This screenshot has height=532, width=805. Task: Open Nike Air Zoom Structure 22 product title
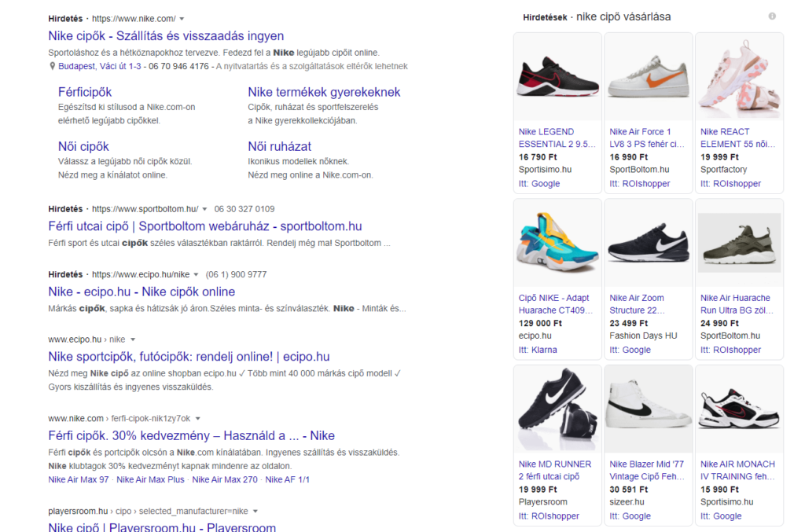pos(637,304)
